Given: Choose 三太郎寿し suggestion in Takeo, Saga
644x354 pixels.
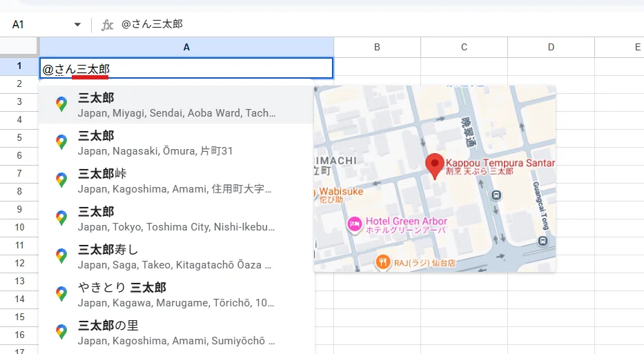Looking at the screenshot, I should click(177, 256).
